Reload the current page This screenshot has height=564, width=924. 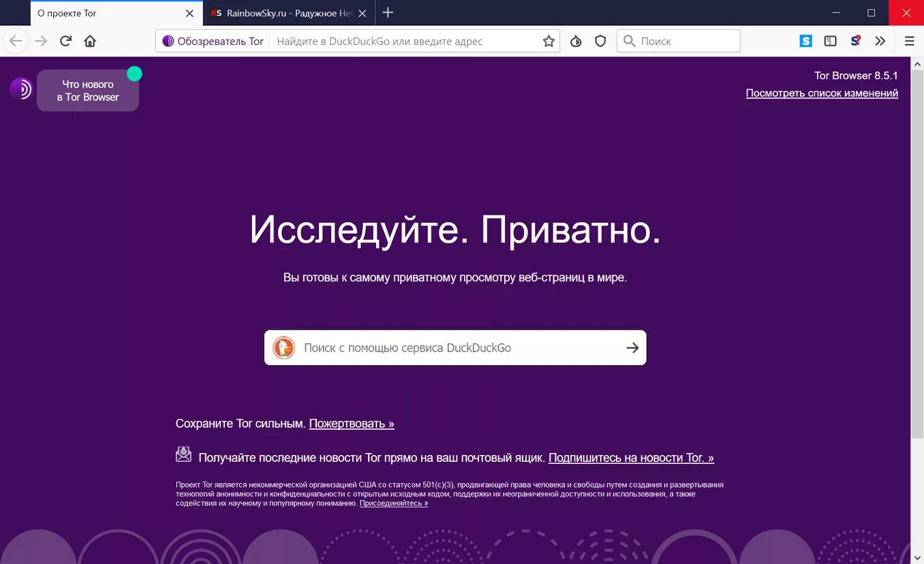point(65,41)
